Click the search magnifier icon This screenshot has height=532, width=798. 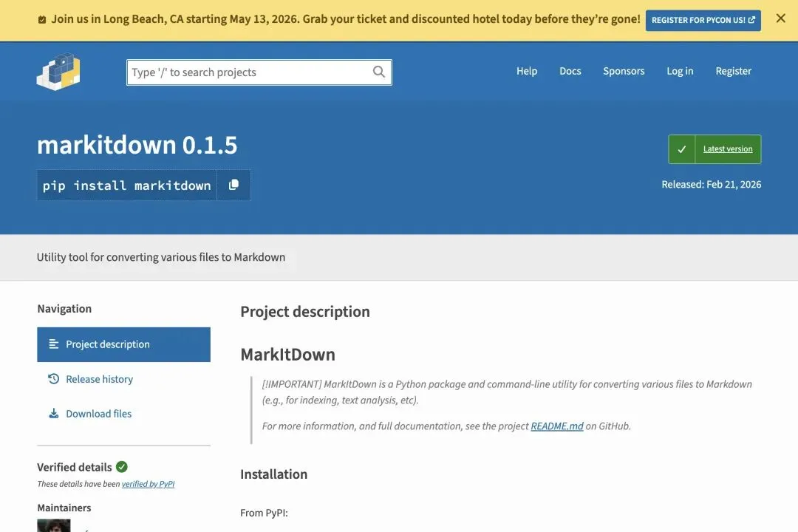pos(378,72)
